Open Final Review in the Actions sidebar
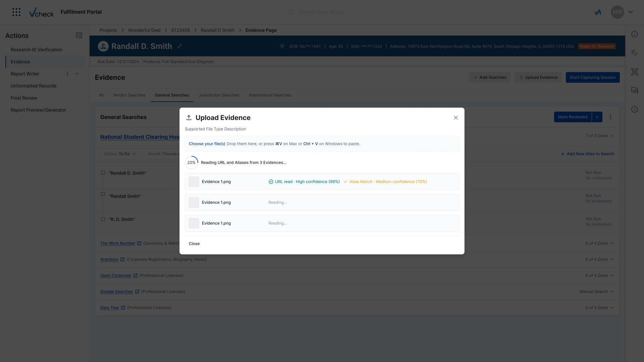The width and height of the screenshot is (644, 362). click(x=24, y=98)
